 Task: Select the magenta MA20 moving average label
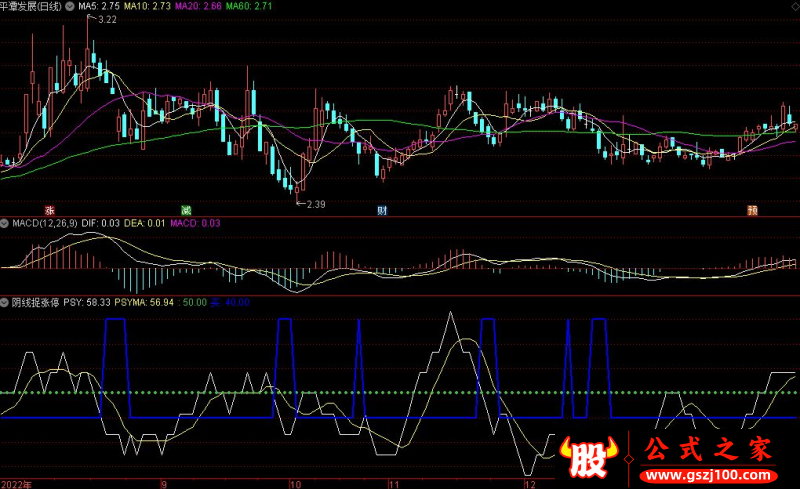(x=198, y=6)
